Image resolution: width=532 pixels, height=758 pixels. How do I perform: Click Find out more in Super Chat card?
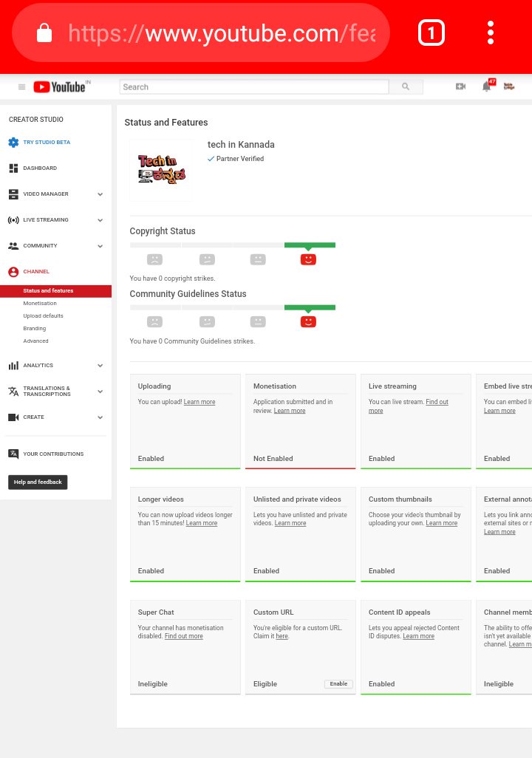(184, 637)
